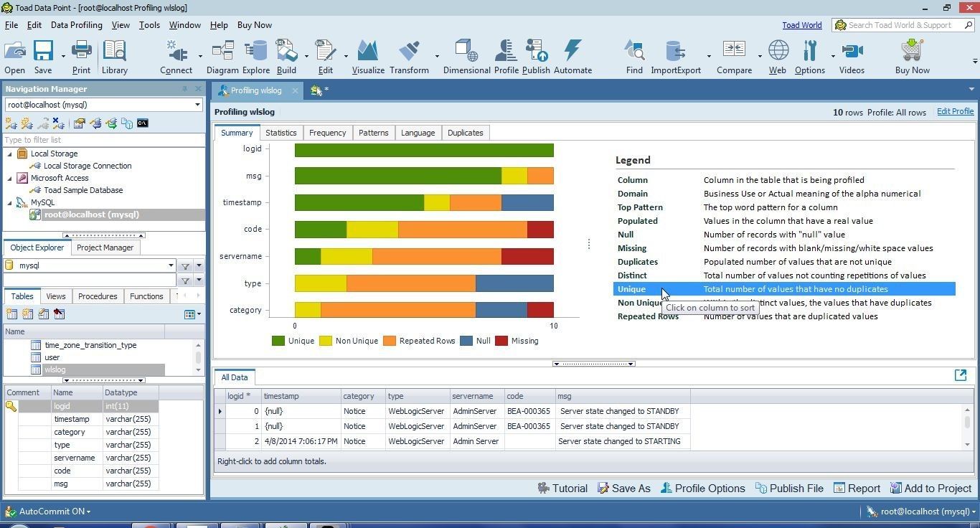Open the Automate tool
The image size is (980, 528).
click(x=573, y=57)
